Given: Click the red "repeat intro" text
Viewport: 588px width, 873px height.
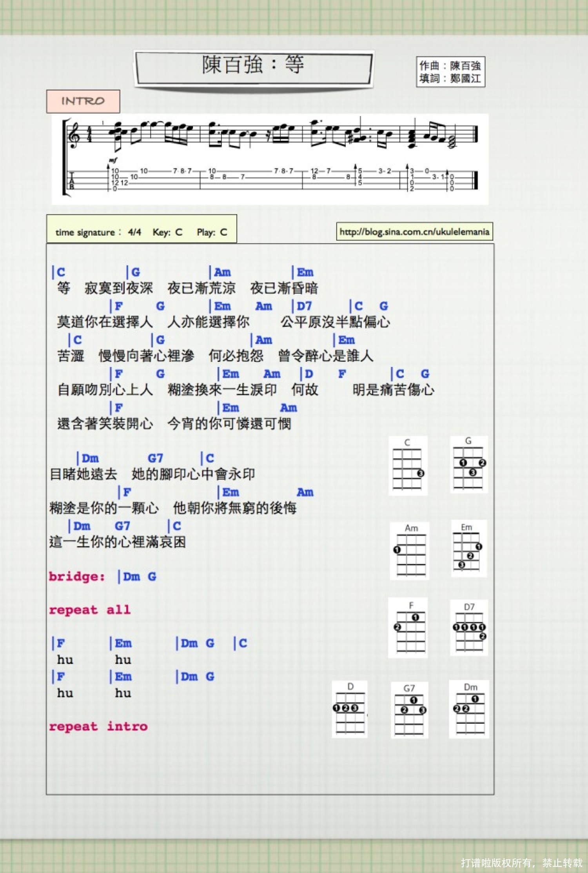Looking at the screenshot, I should coord(98,726).
